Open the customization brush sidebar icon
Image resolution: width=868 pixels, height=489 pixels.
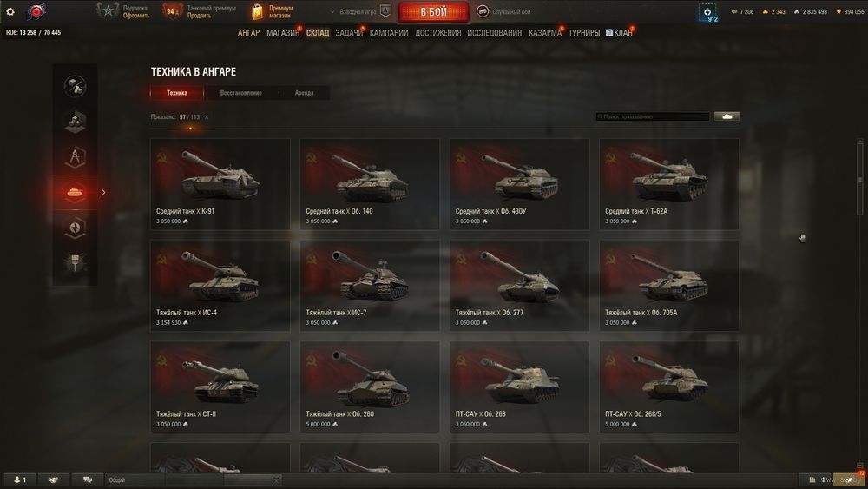coord(75,263)
